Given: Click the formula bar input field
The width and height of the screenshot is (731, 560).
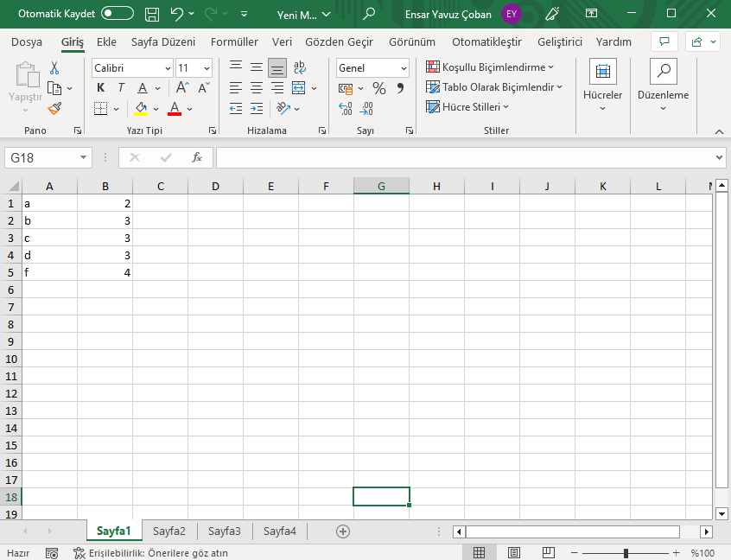Looking at the screenshot, I should click(x=465, y=157).
